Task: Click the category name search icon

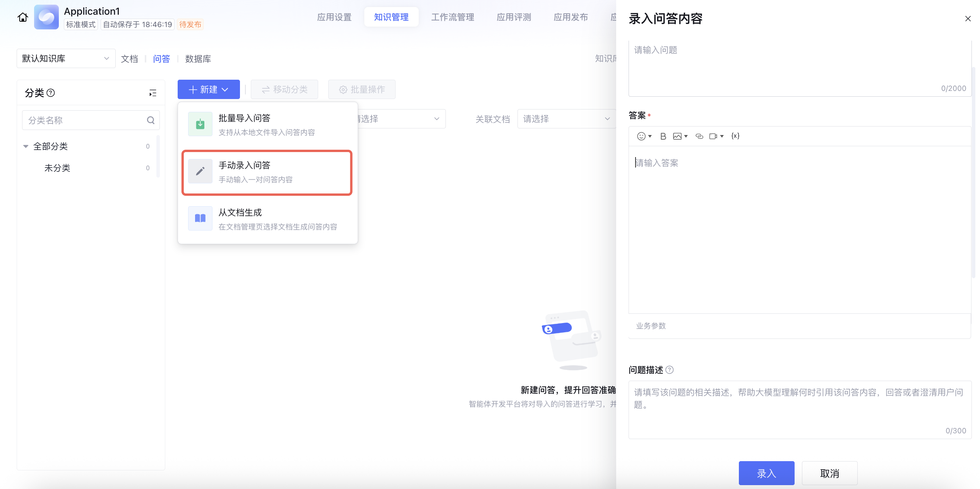Action: (x=151, y=120)
